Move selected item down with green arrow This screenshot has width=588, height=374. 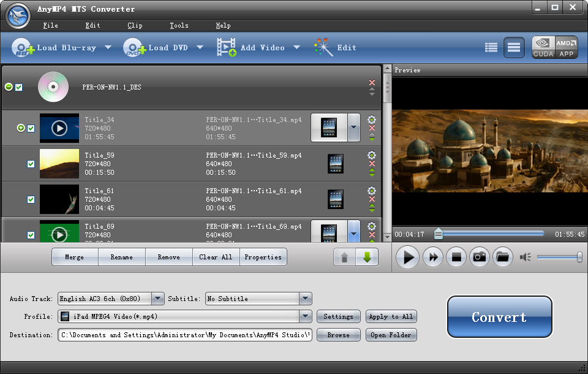367,258
